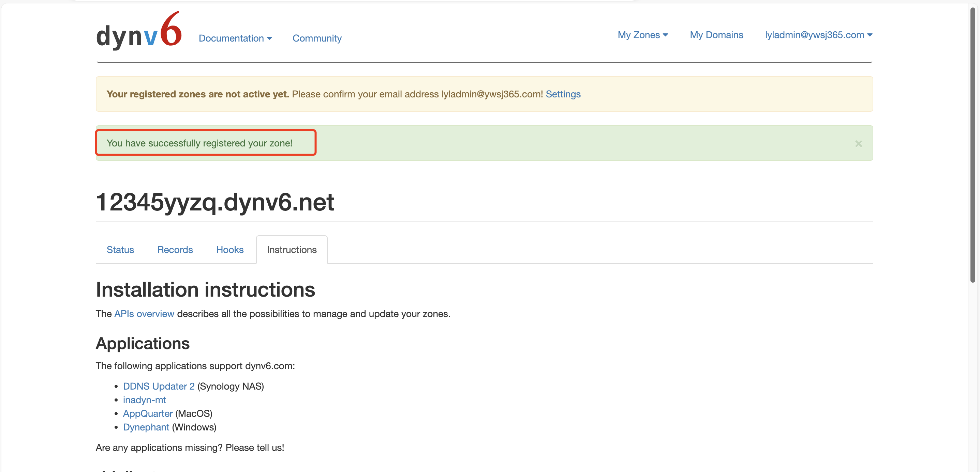The image size is (980, 472).
Task: Switch to the Status tab
Action: pyautogui.click(x=120, y=250)
